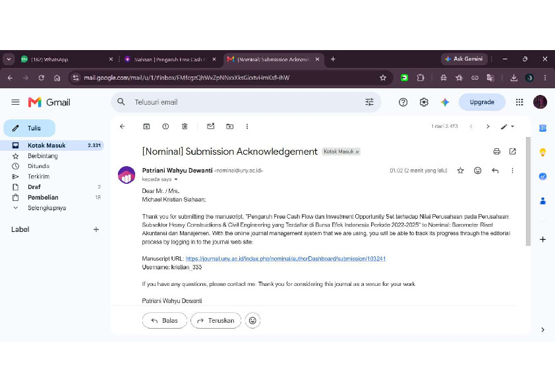Open Google Keep in side panel
Image resolution: width=555 pixels, height=392 pixels.
pos(542,152)
